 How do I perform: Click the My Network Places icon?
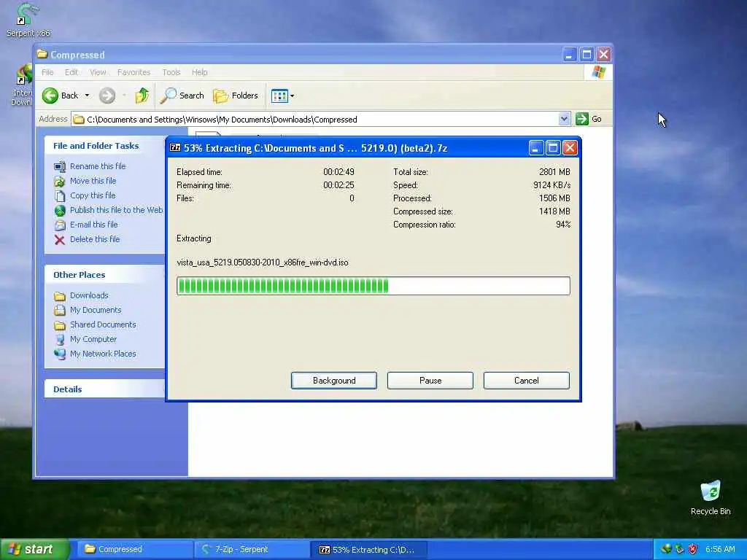coord(60,354)
